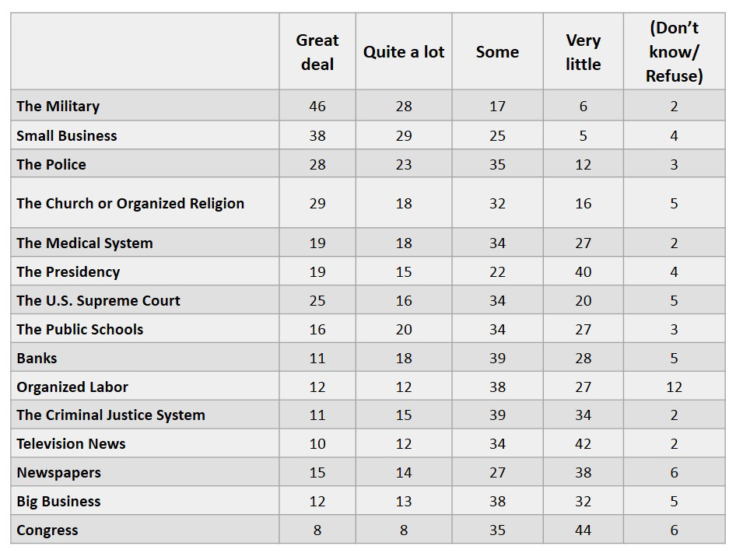The height and width of the screenshot is (560, 736).
Task: Click "The Presidency" row label
Action: 68,272
